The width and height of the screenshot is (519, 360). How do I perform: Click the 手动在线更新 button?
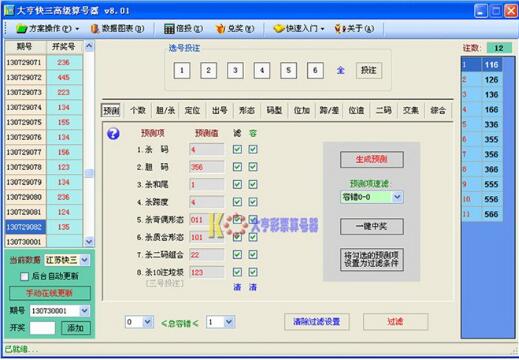coord(50,293)
